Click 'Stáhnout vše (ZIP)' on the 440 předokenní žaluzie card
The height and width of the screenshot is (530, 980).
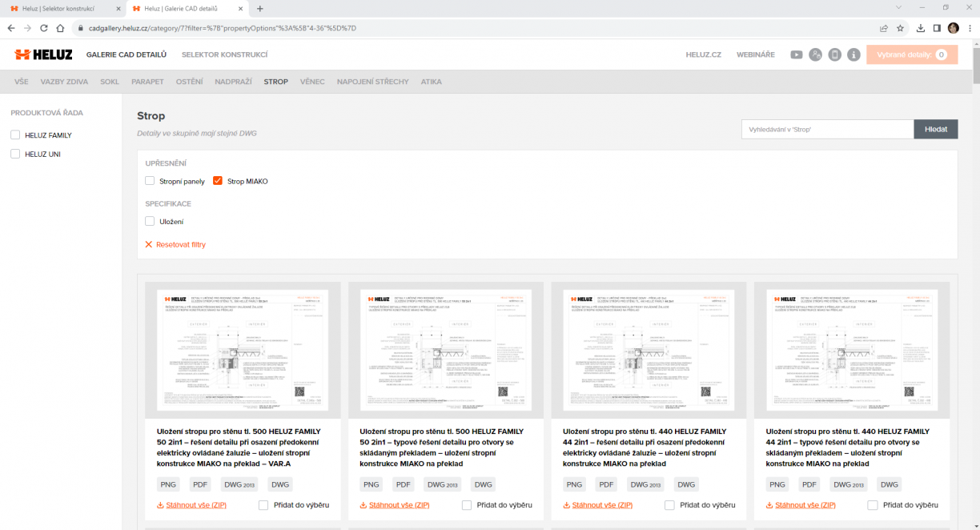pyautogui.click(x=598, y=505)
